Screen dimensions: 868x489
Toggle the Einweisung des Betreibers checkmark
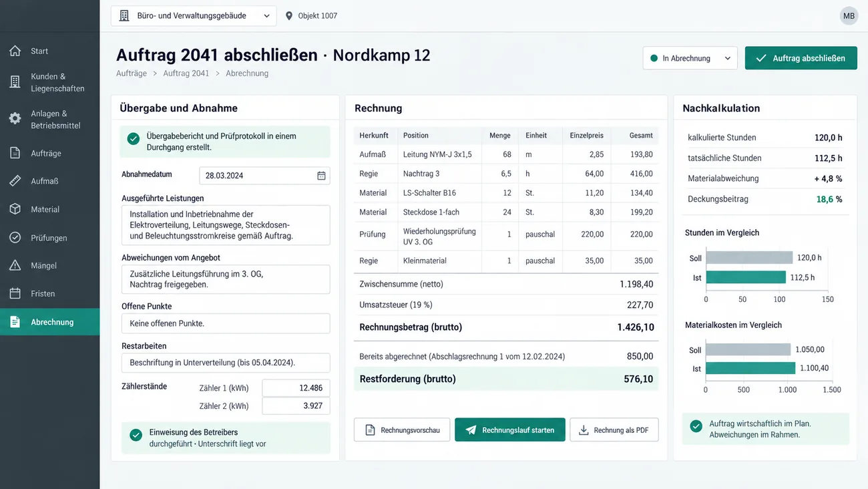click(136, 435)
